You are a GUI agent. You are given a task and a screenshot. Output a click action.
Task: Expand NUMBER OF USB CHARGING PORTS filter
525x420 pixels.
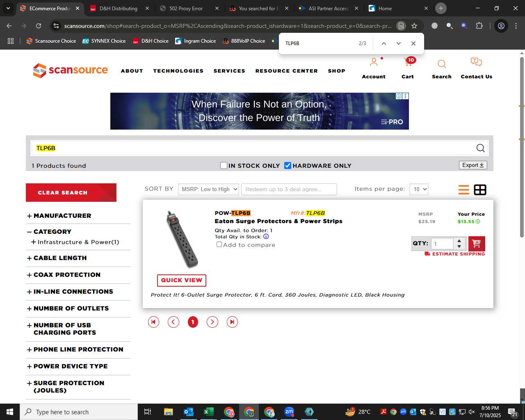coord(62,329)
